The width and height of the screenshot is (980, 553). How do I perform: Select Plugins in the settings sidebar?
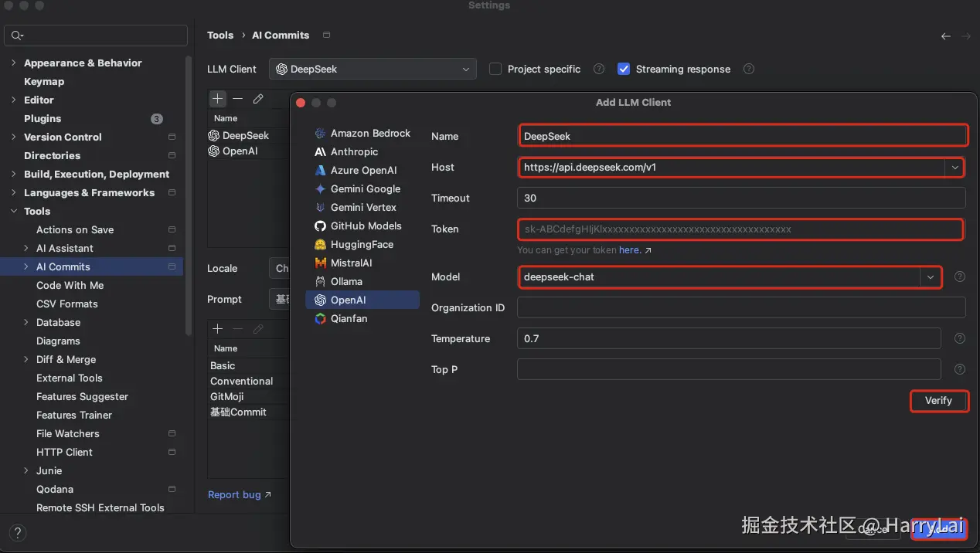[43, 118]
